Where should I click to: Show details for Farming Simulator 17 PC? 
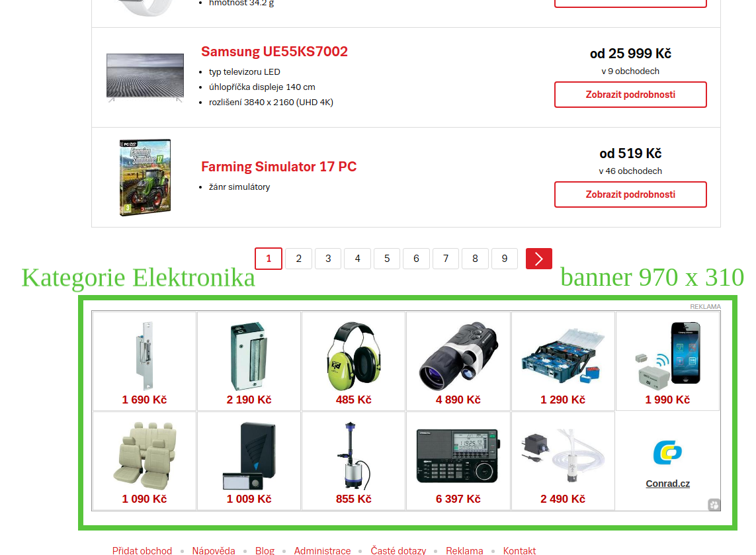tap(630, 194)
